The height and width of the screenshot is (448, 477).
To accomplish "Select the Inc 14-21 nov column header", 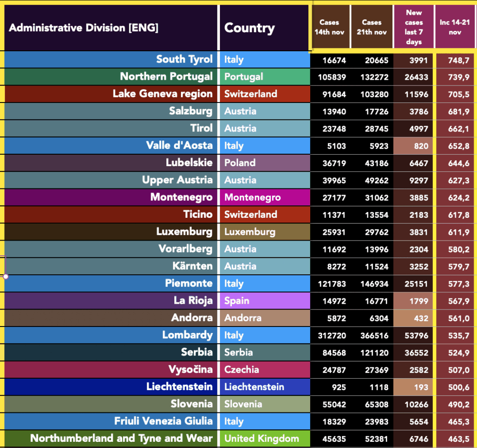I will [x=455, y=28].
